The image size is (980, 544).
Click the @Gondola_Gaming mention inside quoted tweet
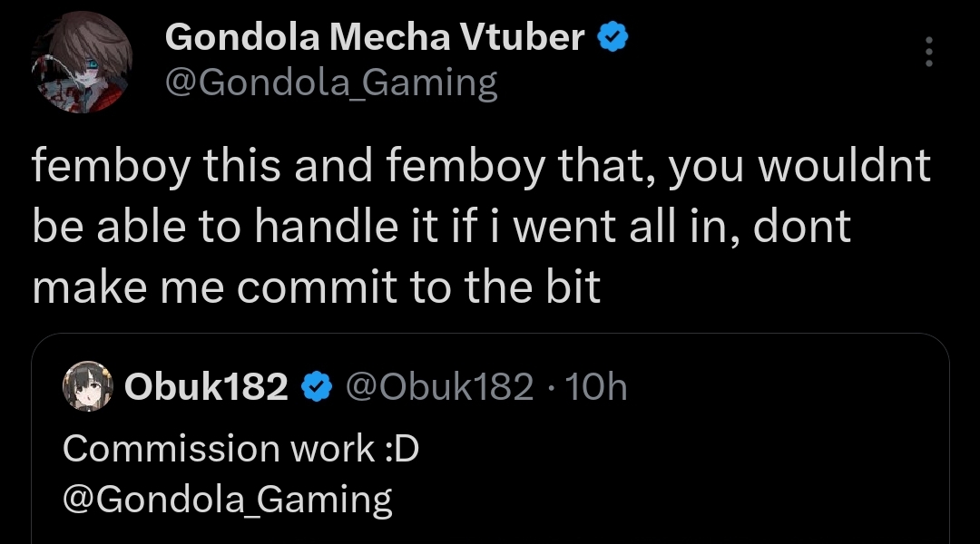[x=228, y=500]
